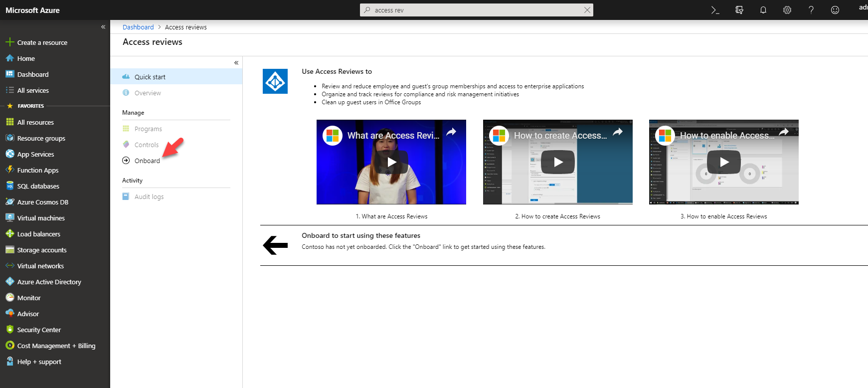Viewport: 868px width, 388px height.
Task: Click the help question mark icon
Action: 811,10
